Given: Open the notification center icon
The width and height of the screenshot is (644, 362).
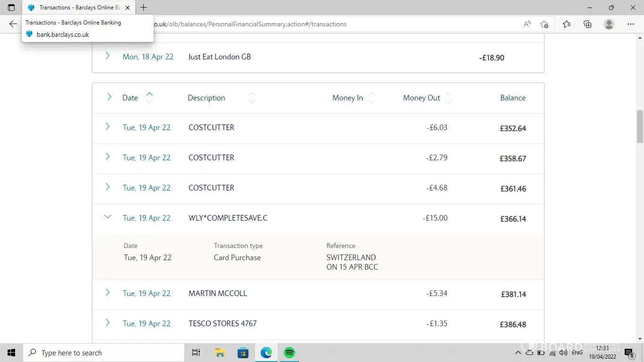Looking at the screenshot, I should [x=629, y=353].
